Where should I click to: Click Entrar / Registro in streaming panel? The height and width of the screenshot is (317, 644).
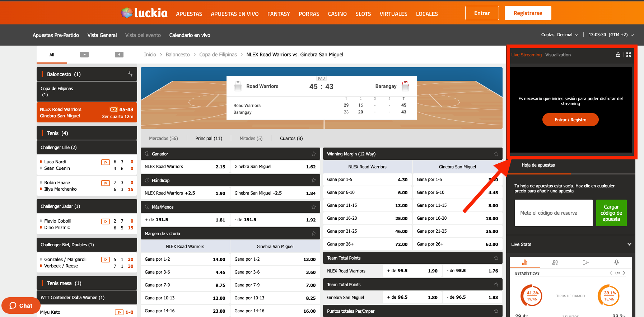click(570, 120)
